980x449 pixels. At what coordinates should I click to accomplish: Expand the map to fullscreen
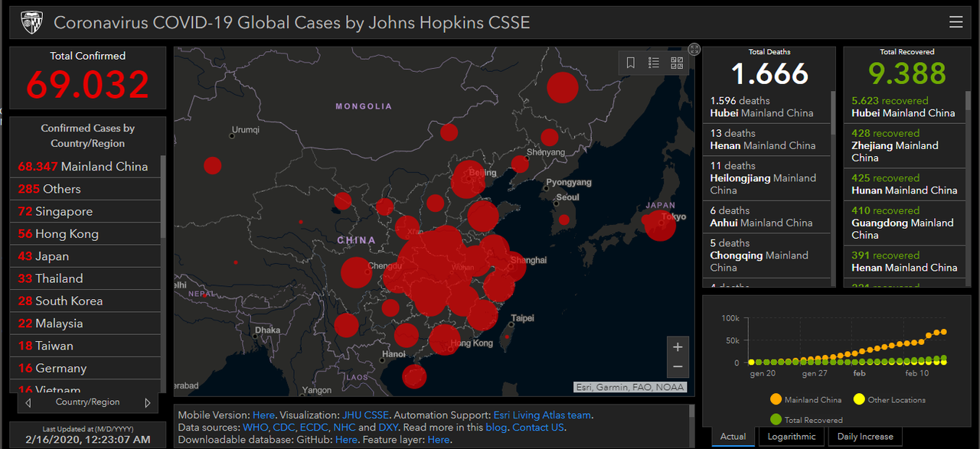coord(694,49)
